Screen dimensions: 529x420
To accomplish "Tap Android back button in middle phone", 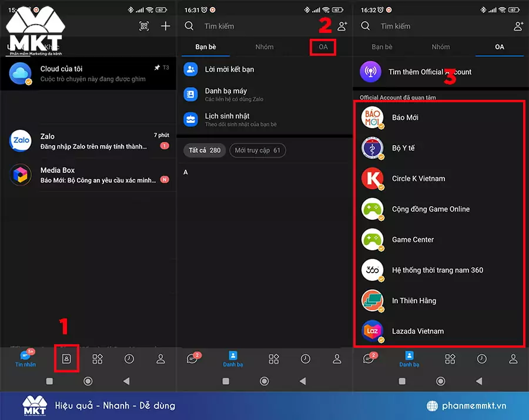I will pos(303,381).
